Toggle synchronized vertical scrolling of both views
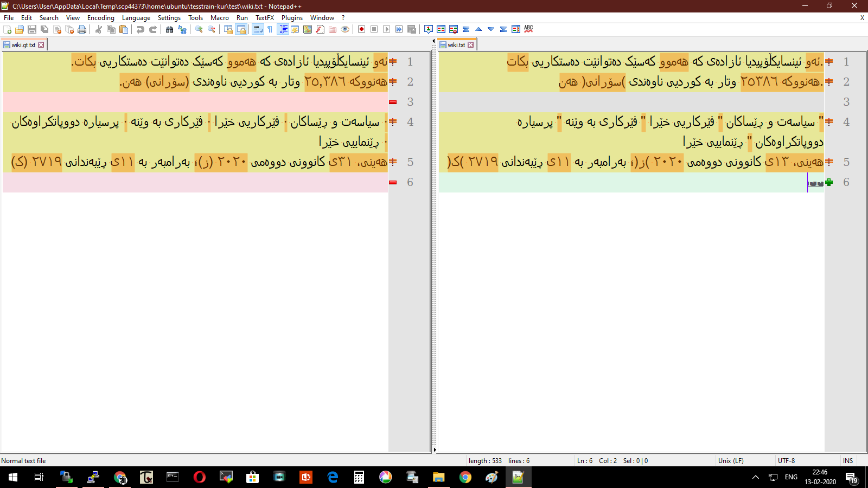This screenshot has width=868, height=488. (x=228, y=29)
